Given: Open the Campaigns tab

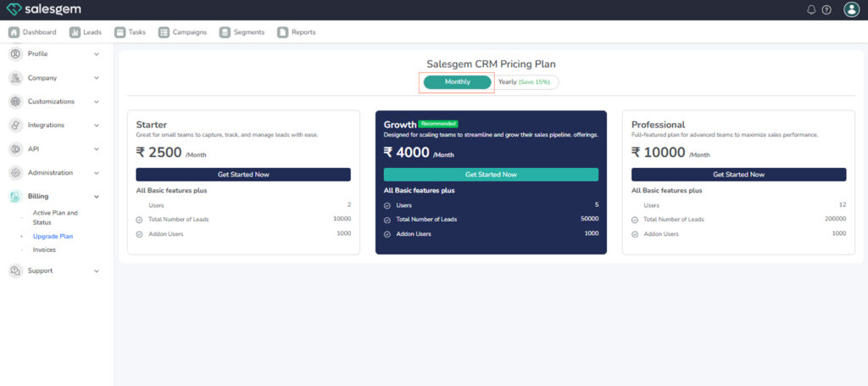Looking at the screenshot, I should [x=182, y=32].
